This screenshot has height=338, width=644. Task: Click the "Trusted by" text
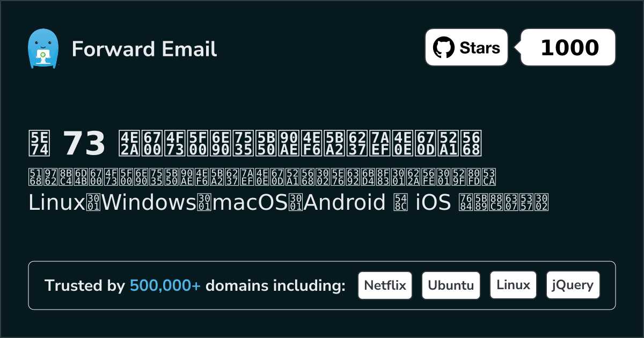(85, 286)
